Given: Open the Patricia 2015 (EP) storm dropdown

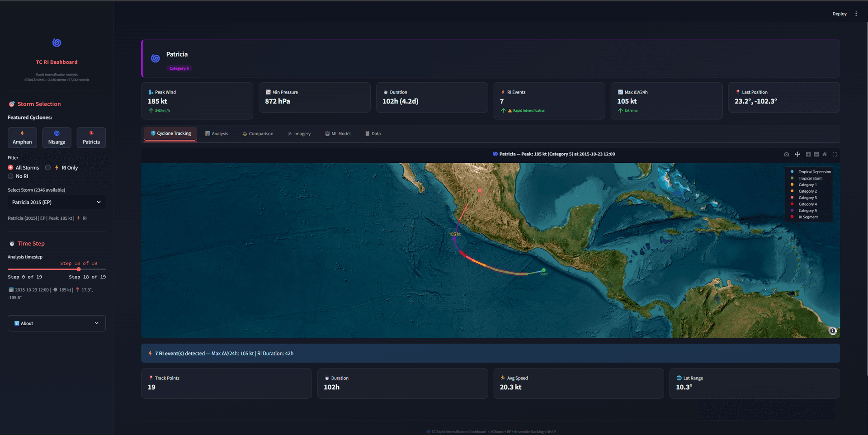Looking at the screenshot, I should coord(56,202).
